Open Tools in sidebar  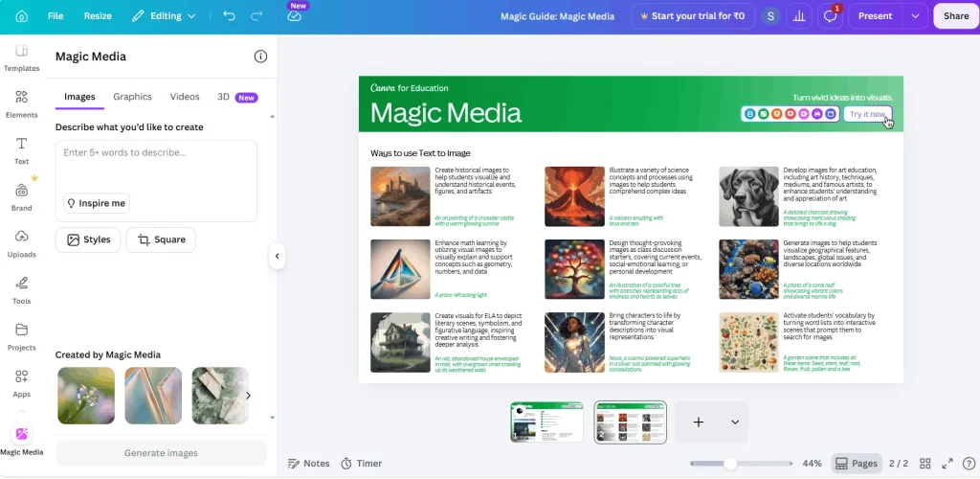pyautogui.click(x=22, y=291)
